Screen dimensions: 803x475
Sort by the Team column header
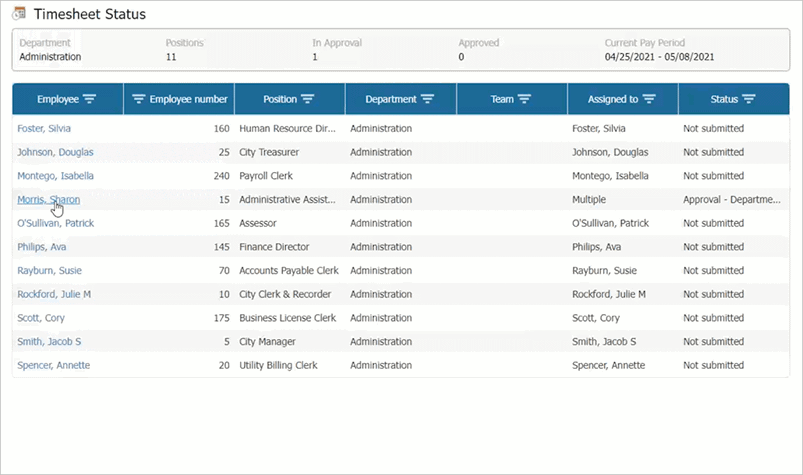(x=502, y=99)
